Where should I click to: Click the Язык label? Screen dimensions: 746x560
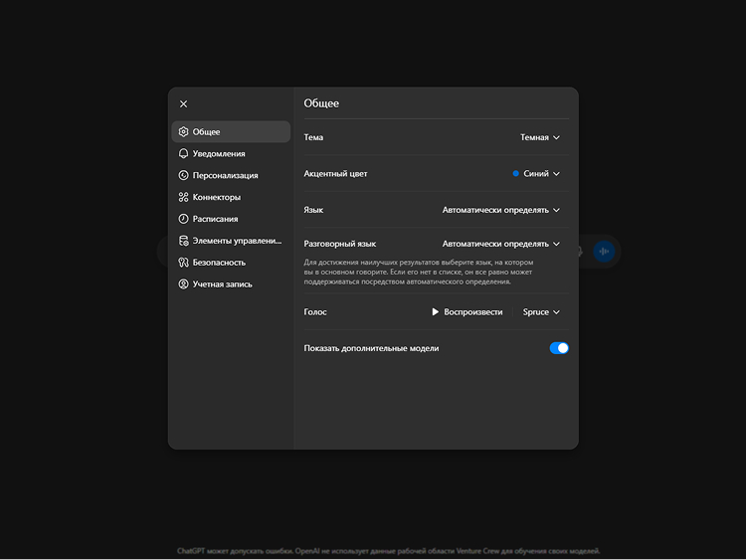[x=313, y=210]
